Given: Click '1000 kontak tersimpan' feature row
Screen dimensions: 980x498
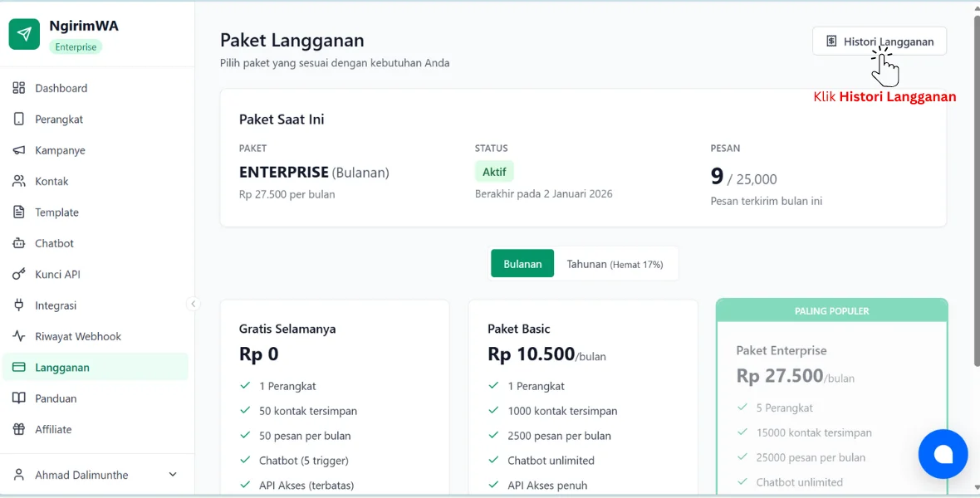Looking at the screenshot, I should click(554, 411).
